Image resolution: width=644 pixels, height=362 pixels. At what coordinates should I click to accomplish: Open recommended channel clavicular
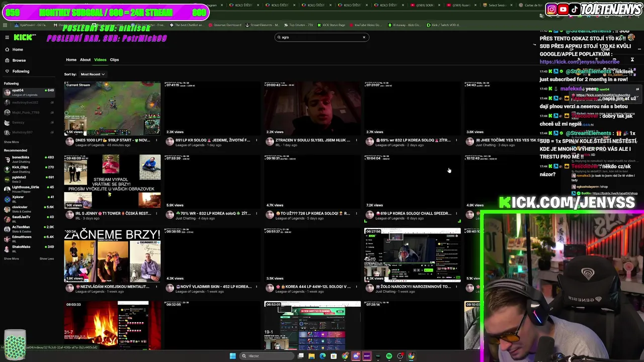pos(29,209)
